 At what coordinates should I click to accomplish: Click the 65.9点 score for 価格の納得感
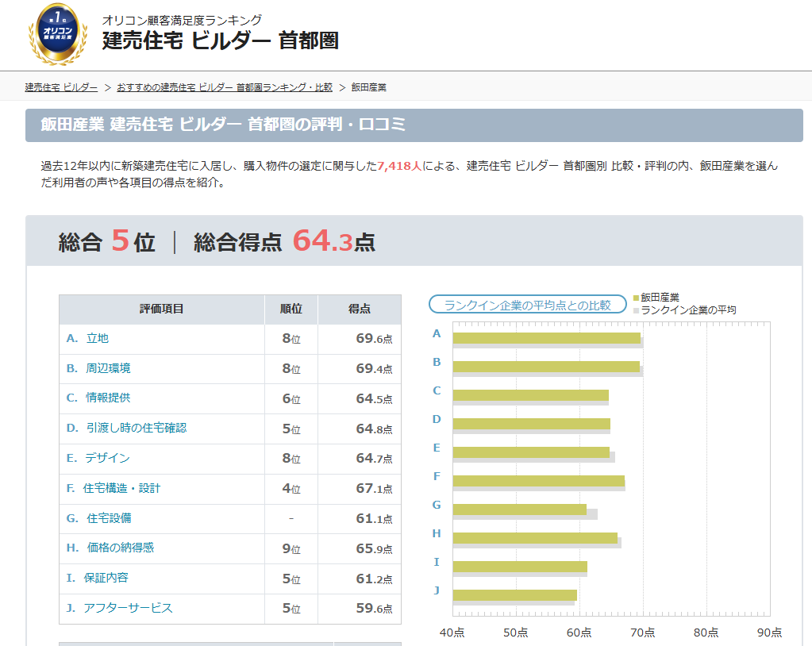[x=374, y=548]
